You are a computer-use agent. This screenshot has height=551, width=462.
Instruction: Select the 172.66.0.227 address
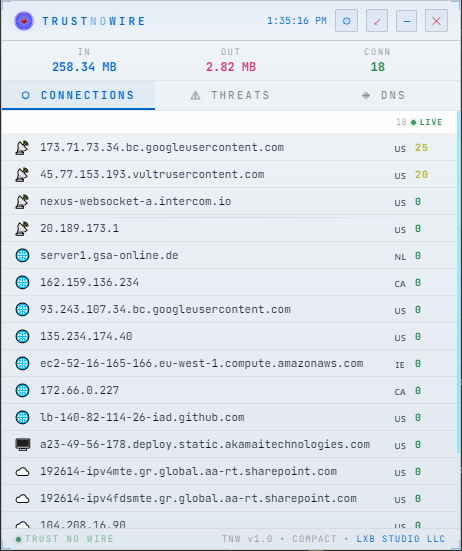pyautogui.click(x=79, y=390)
